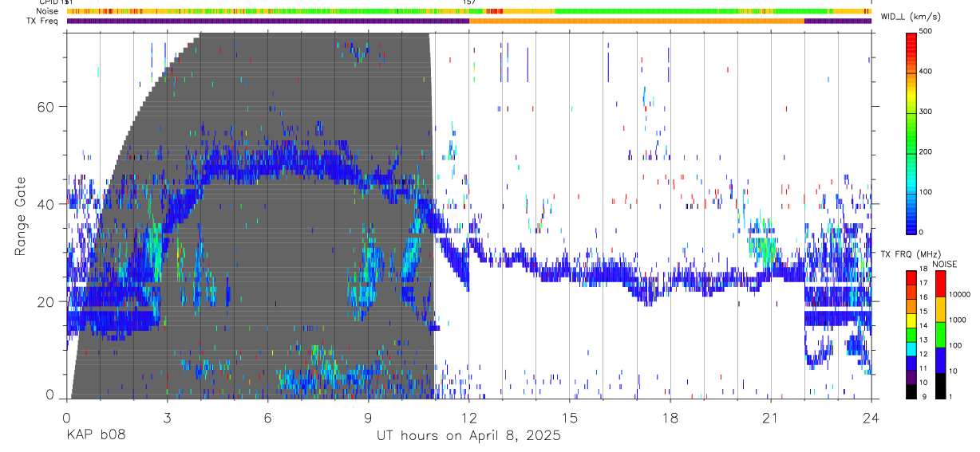Click '18' on the TX FRQ legend
The image size is (980, 452).
(x=924, y=269)
